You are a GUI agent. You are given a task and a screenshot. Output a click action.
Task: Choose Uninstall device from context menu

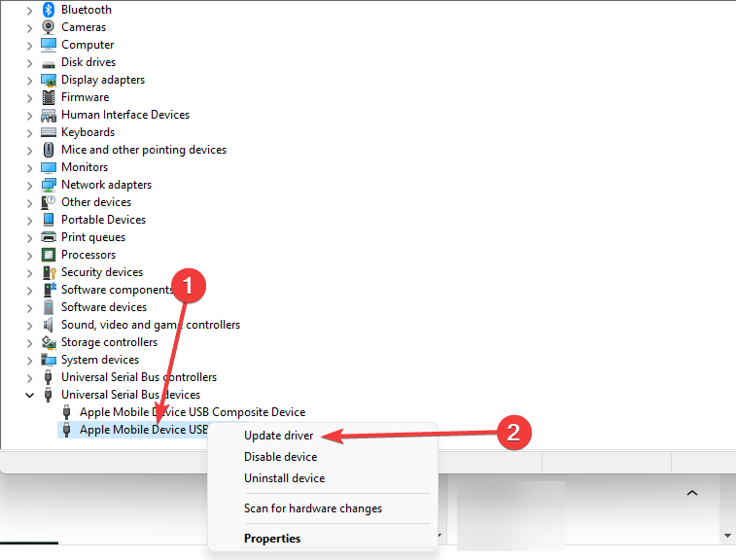point(284,478)
